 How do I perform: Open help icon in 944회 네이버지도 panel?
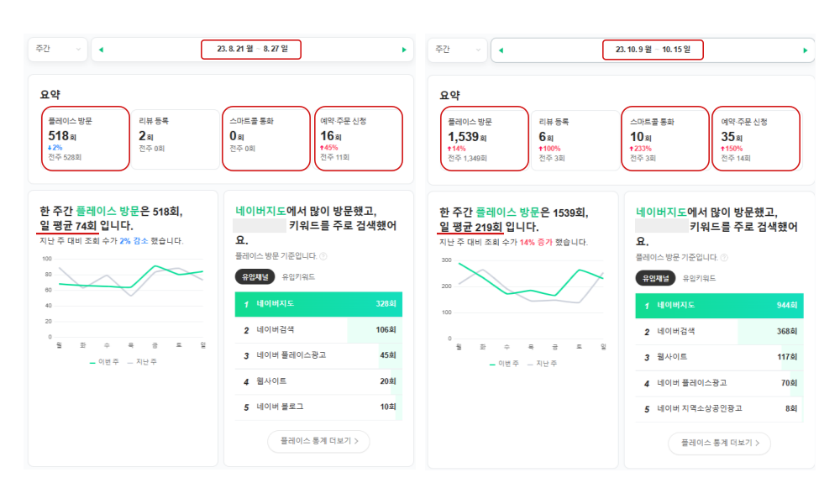[723, 257]
